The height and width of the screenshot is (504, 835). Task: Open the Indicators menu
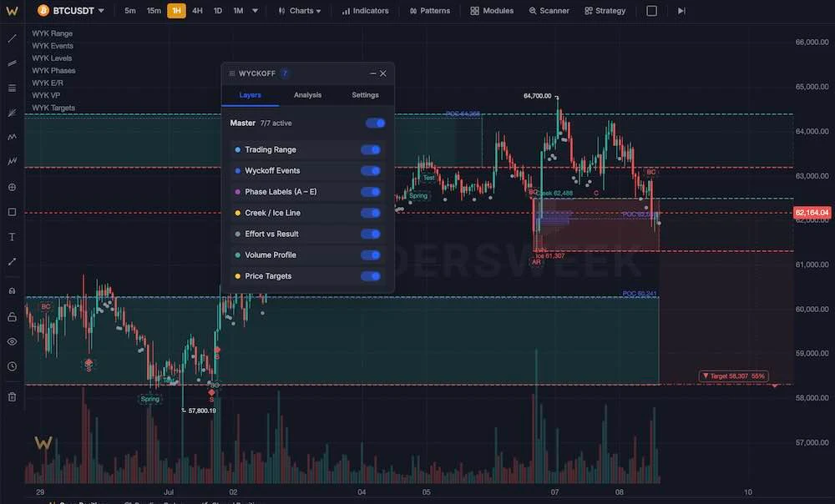[x=366, y=11]
